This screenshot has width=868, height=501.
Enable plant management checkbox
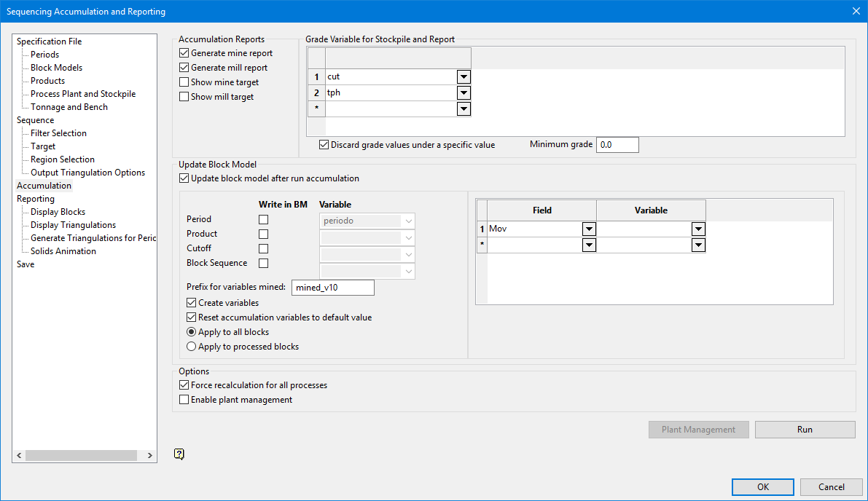(184, 400)
